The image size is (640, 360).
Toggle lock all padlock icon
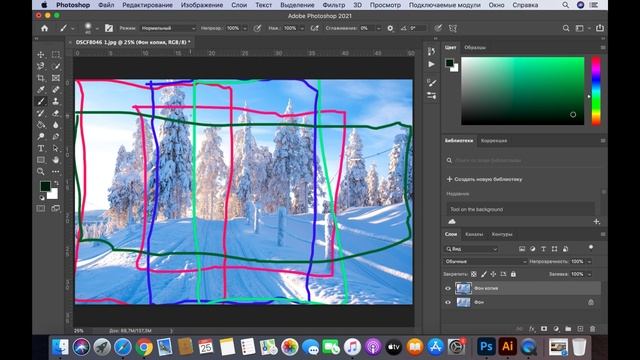[513, 274]
